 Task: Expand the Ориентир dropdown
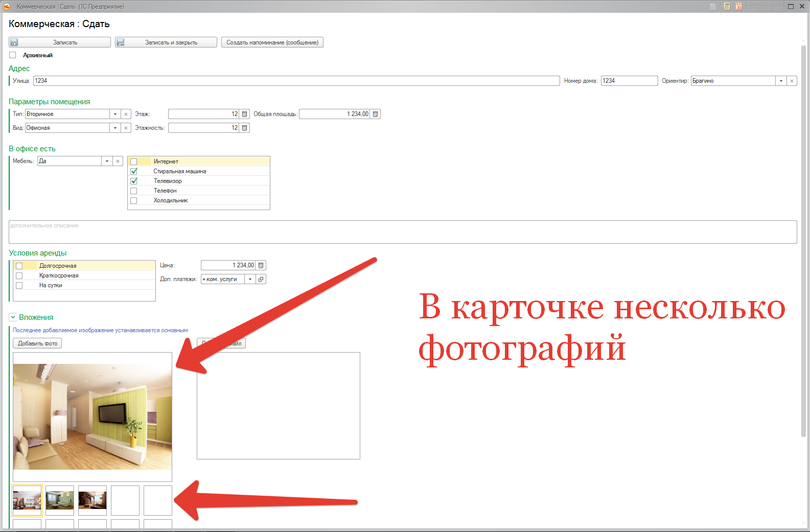coord(781,81)
